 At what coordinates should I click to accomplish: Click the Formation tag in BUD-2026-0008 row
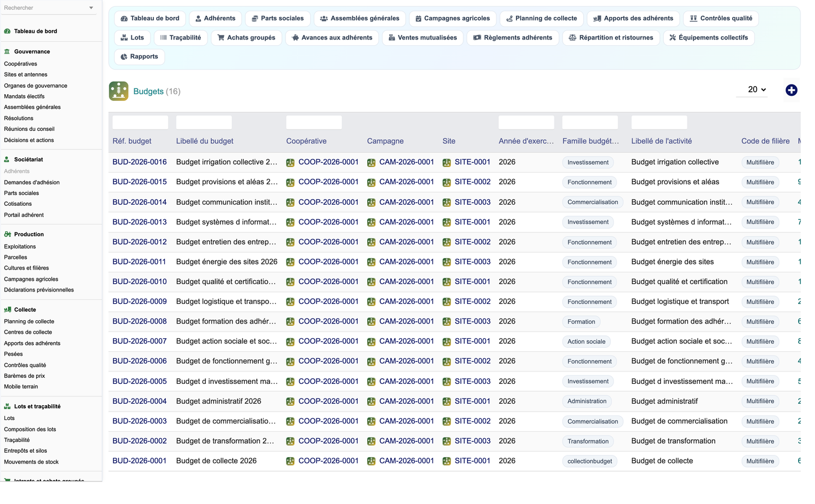[x=581, y=322]
